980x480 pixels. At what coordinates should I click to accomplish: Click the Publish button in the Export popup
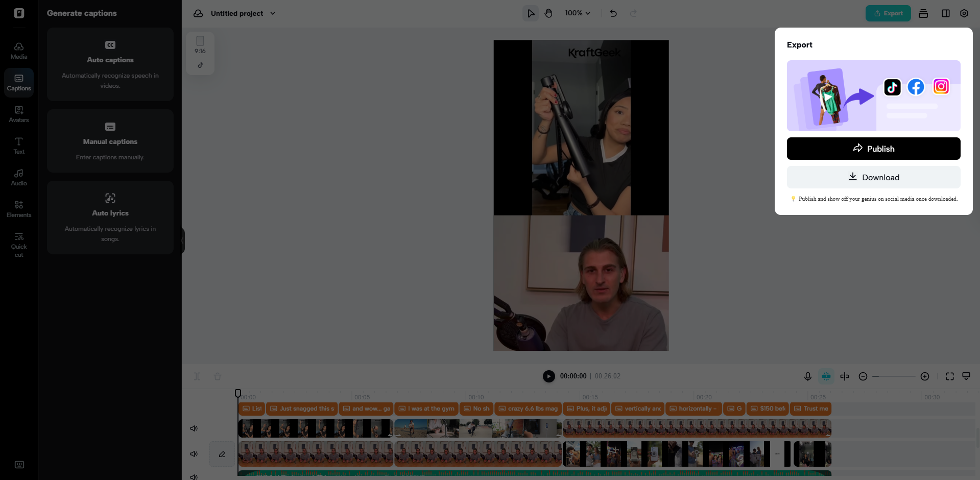point(873,149)
